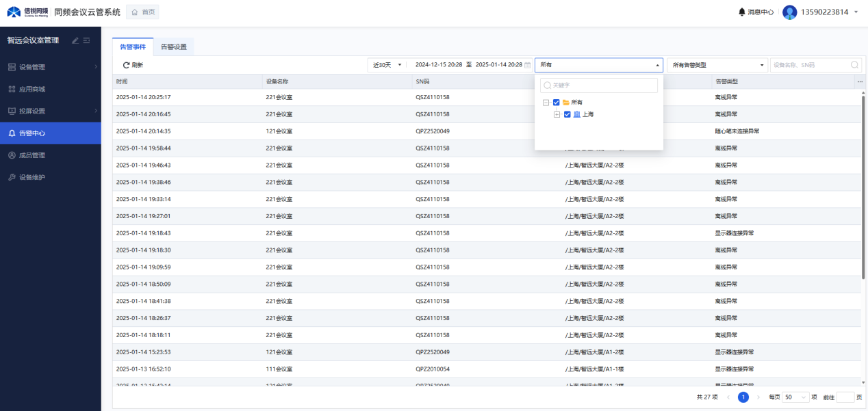Click the 首页 home breadcrumb button
The height and width of the screenshot is (411, 868).
(143, 12)
